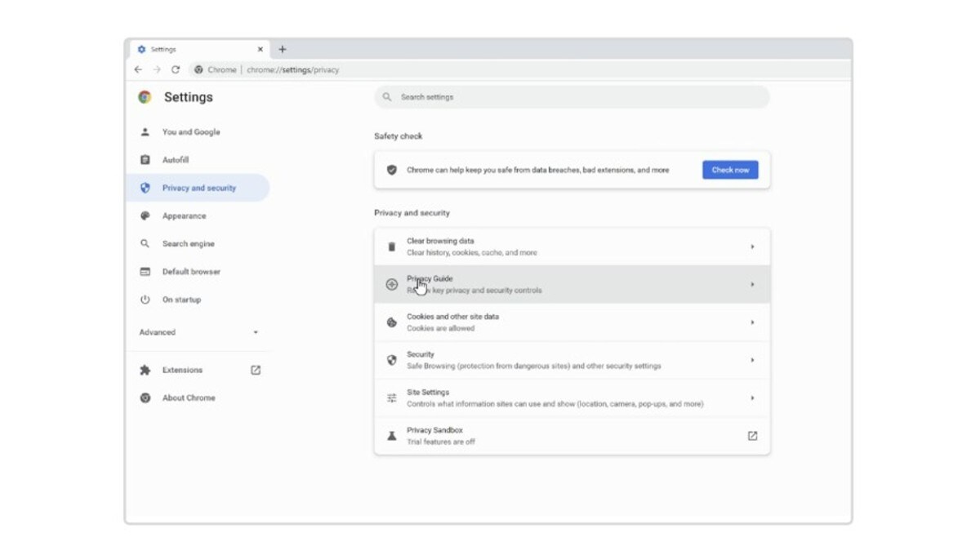The height and width of the screenshot is (551, 980).
Task: Click the address bar URL
Action: (292, 70)
